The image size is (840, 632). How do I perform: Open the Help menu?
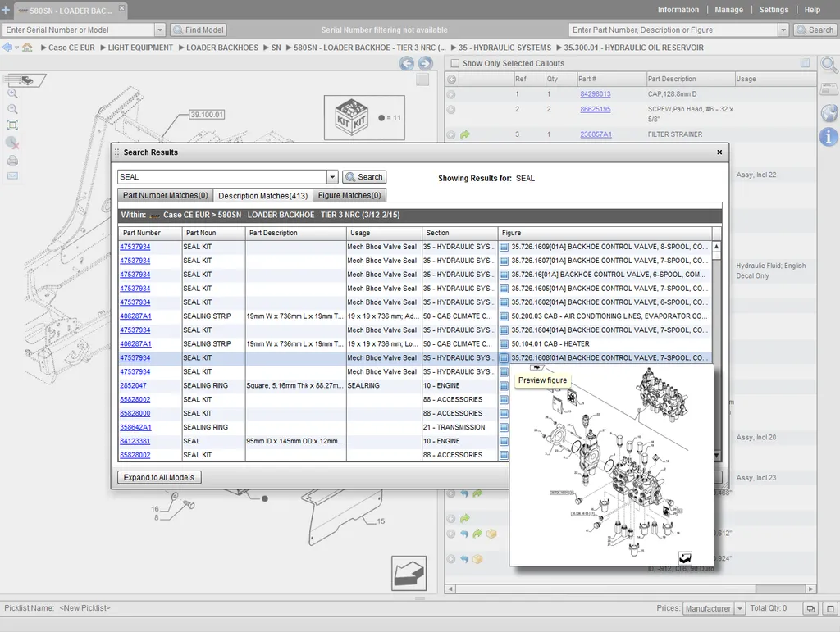tap(812, 10)
